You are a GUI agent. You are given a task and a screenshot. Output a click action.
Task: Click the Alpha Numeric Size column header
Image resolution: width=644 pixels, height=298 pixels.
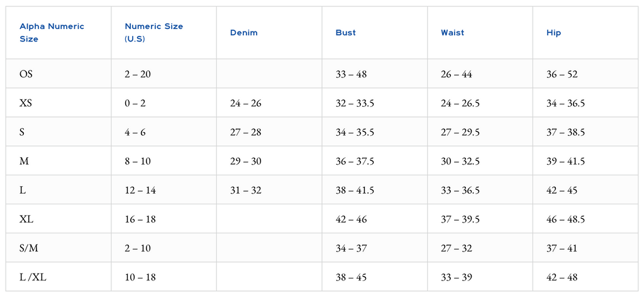click(52, 33)
